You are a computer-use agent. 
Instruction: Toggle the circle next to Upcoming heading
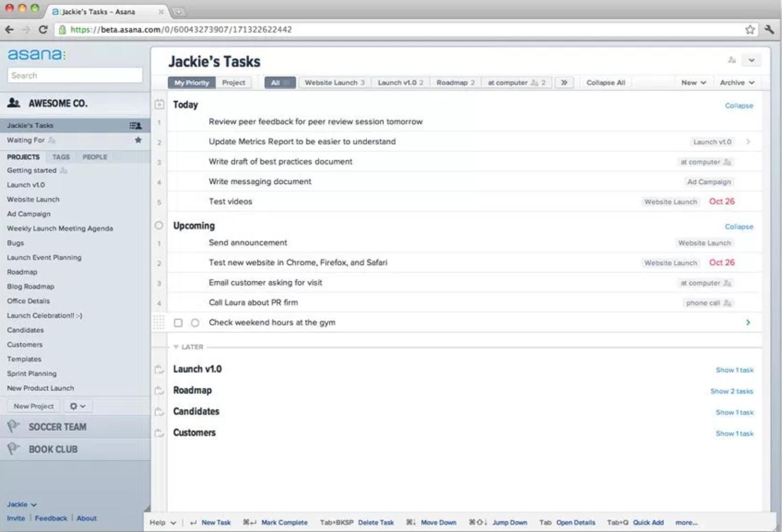click(159, 225)
